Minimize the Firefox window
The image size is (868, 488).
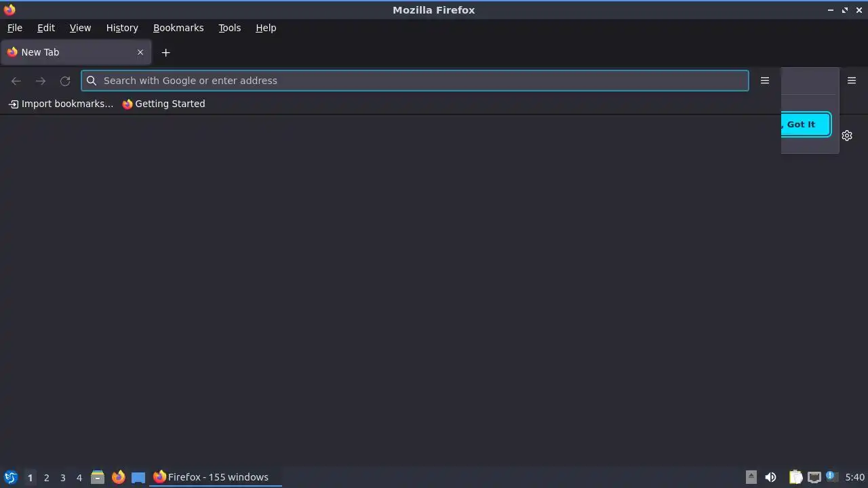(x=831, y=10)
